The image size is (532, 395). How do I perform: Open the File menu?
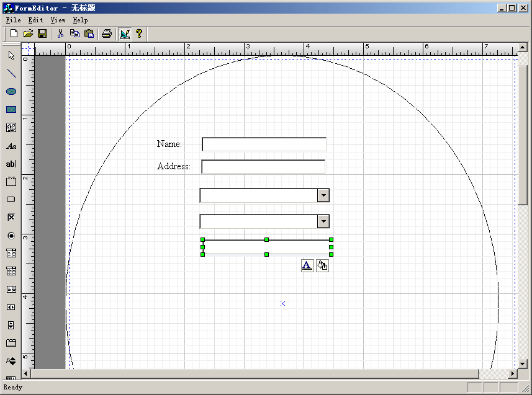click(13, 20)
